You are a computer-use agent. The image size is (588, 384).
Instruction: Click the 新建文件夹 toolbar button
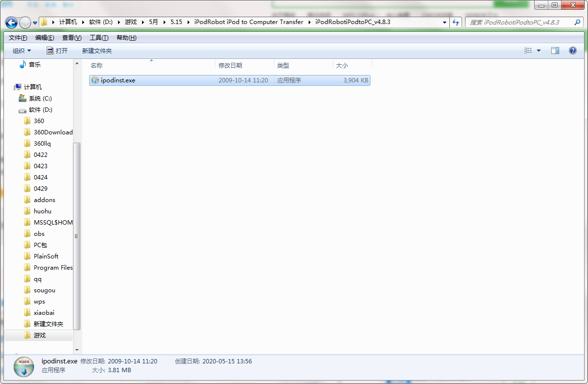click(97, 51)
